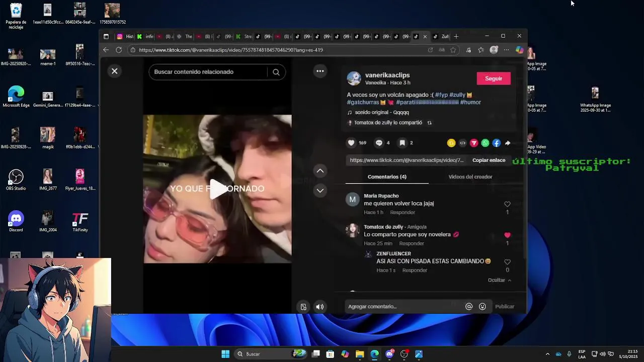Screen dimensions: 644x362
Task: Click the yellow repost share icon
Action: [x=451, y=143]
